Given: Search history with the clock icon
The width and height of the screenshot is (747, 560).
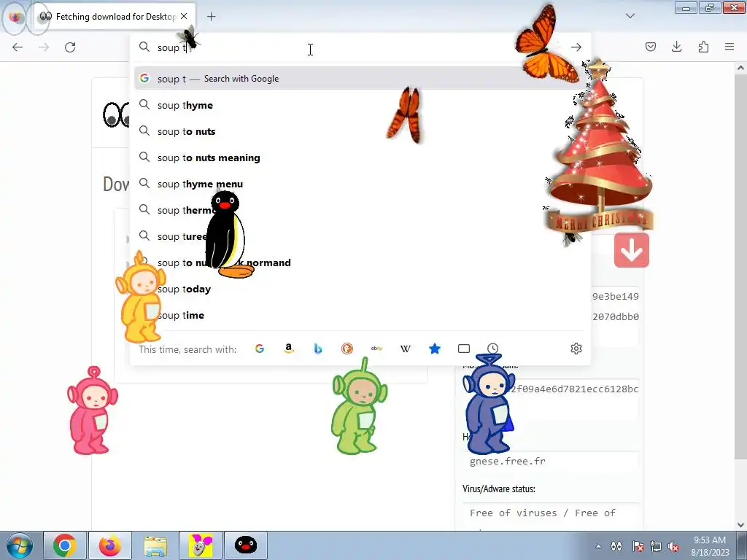Looking at the screenshot, I should pos(492,349).
